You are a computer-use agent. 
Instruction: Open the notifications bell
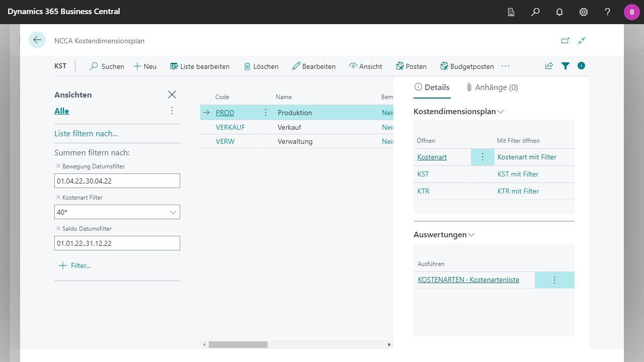point(559,12)
